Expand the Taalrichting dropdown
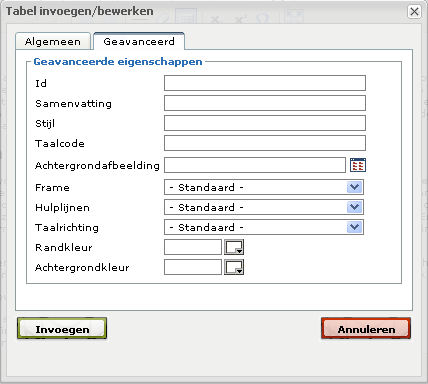 click(x=264, y=227)
